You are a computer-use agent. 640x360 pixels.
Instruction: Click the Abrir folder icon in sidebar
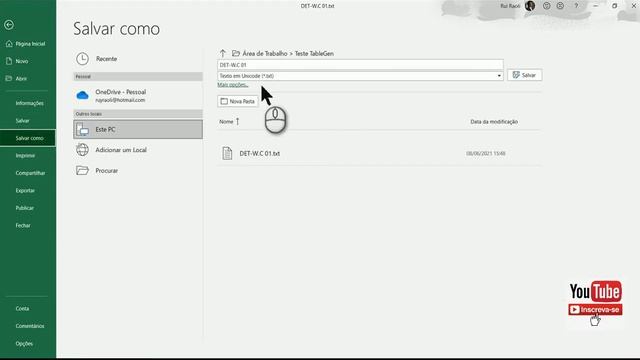point(9,78)
